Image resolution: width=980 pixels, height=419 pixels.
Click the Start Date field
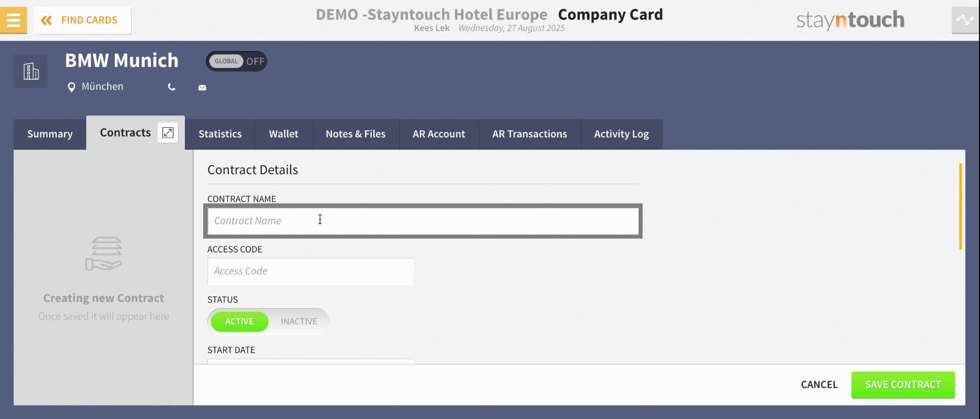click(310, 361)
